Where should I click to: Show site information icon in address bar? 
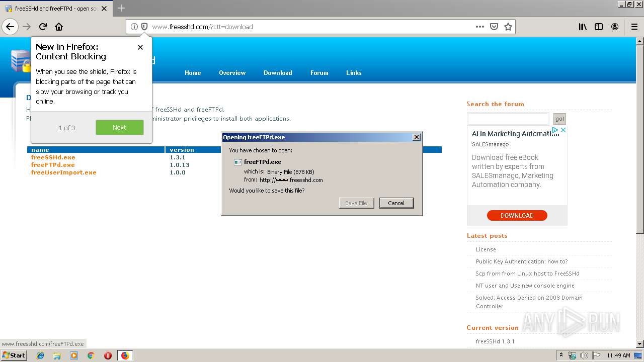pyautogui.click(x=134, y=27)
